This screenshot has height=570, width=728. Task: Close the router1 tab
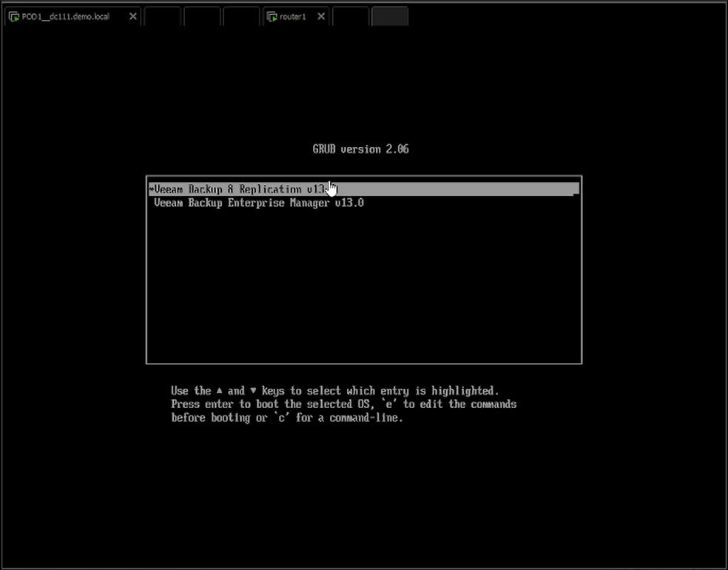click(322, 16)
